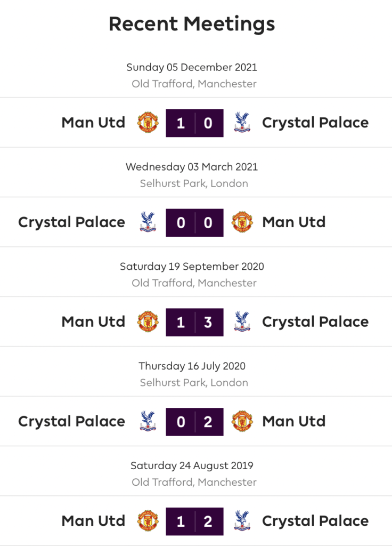Click the Man Utd crest in the August 2019 match
Viewport: 392px width, 546px height.
click(148, 521)
